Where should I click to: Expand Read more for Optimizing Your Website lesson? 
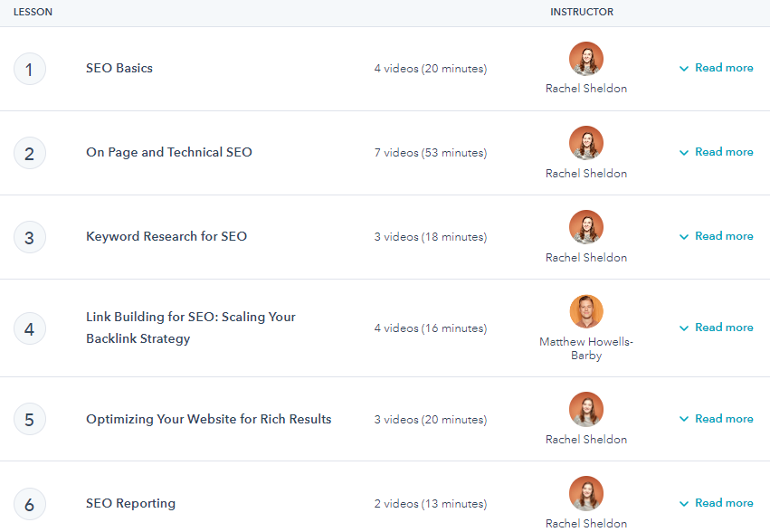pyautogui.click(x=717, y=419)
